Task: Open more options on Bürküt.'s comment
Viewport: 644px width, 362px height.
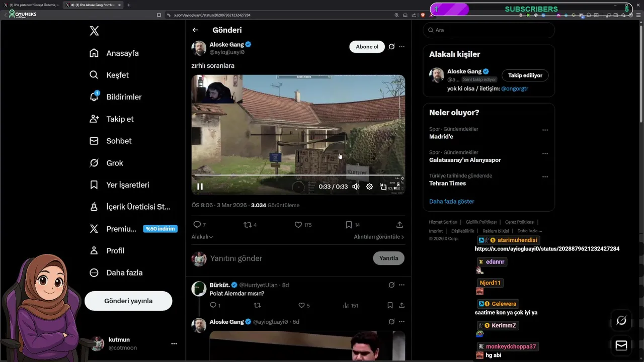Action: point(401,285)
